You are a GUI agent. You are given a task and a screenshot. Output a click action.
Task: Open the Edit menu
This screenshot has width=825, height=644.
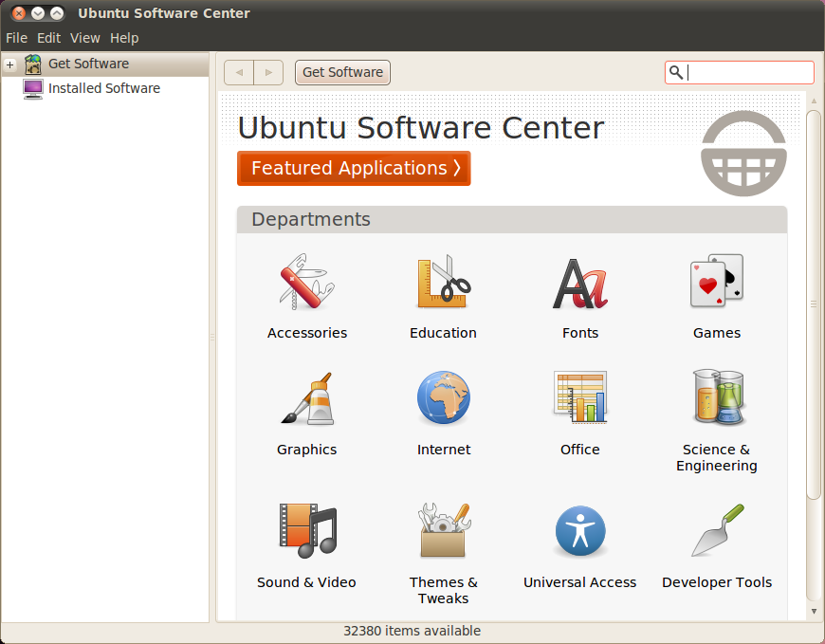[48, 38]
